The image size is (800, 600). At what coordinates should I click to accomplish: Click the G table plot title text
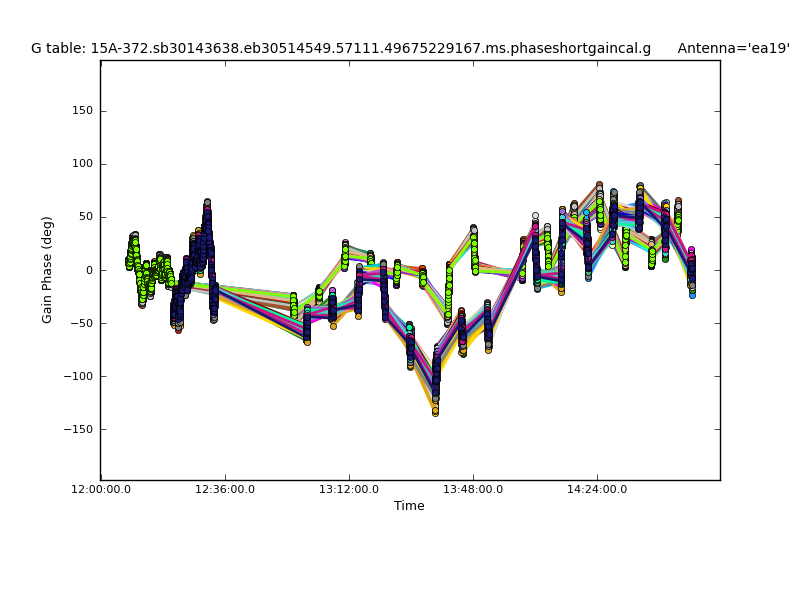click(340, 48)
